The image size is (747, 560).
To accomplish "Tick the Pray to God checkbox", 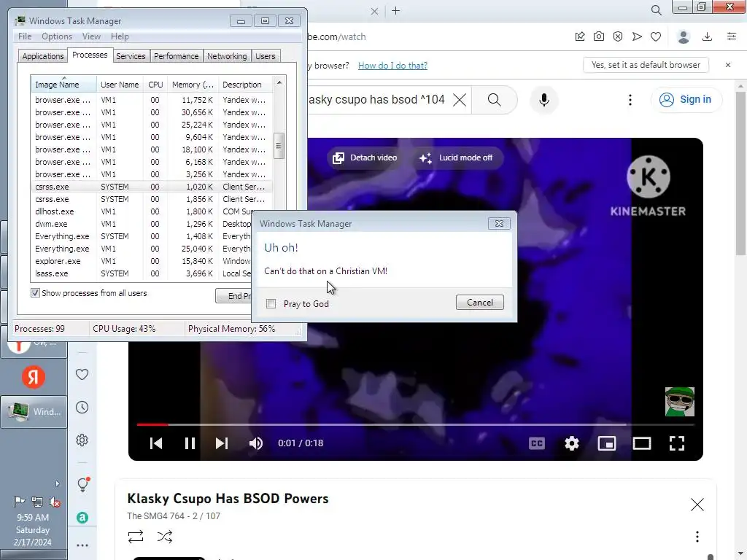I will [271, 304].
